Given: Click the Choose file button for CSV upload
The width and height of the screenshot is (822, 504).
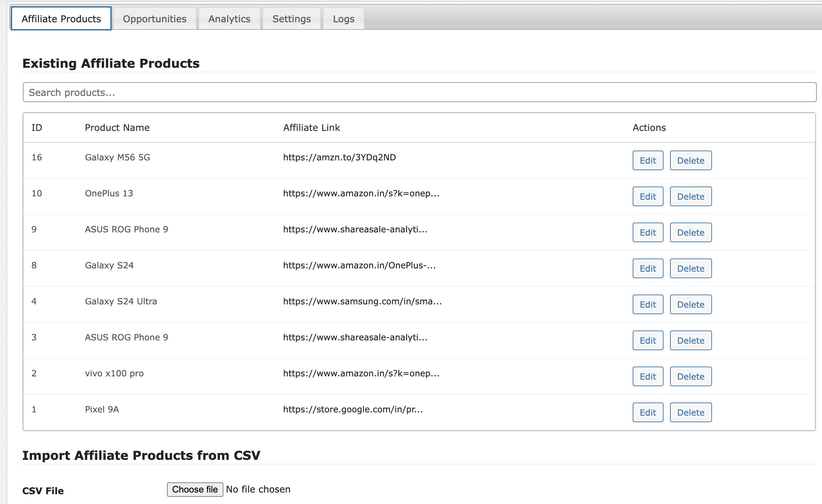Looking at the screenshot, I should point(195,489).
